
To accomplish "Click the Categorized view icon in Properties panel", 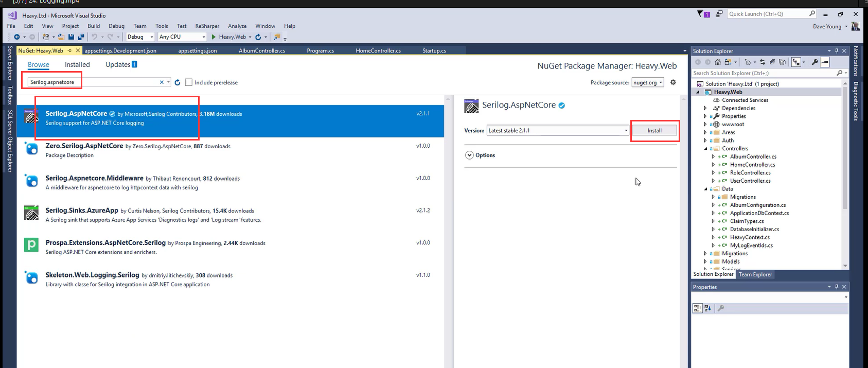I will [x=697, y=308].
